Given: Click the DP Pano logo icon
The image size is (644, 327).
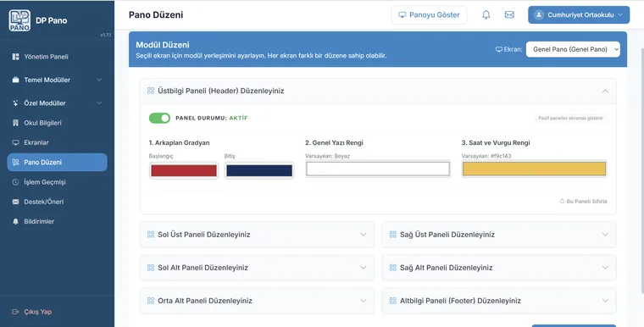Looking at the screenshot, I should [x=19, y=20].
